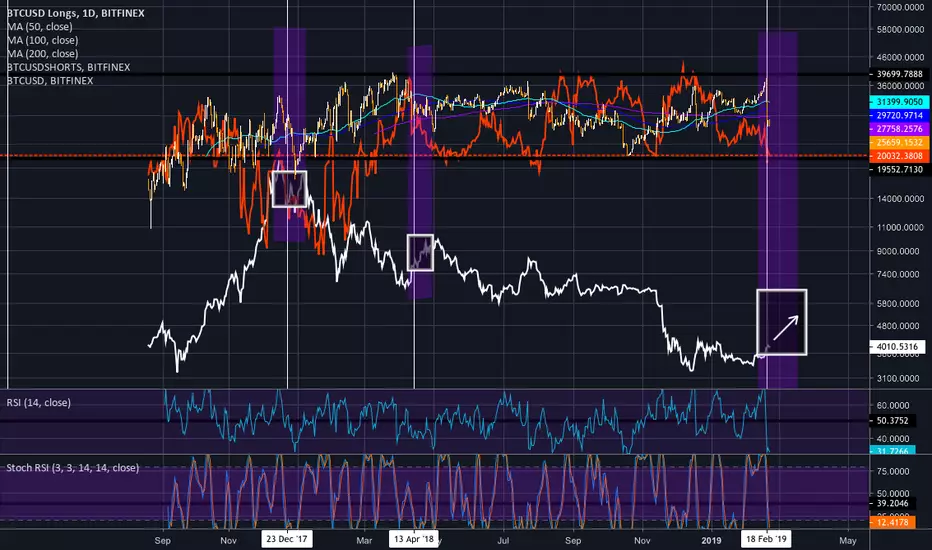Click the orange 25659.1532 price label
The image size is (932, 550).
(x=899, y=143)
